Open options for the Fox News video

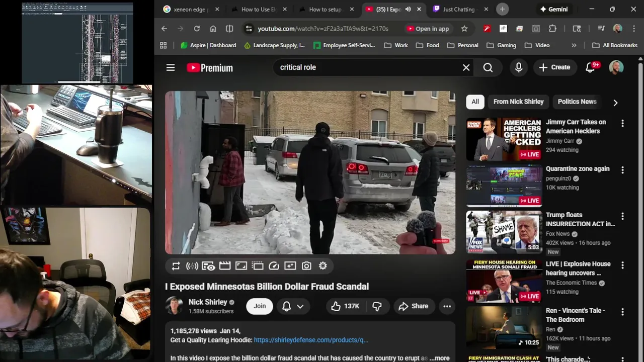[622, 216]
